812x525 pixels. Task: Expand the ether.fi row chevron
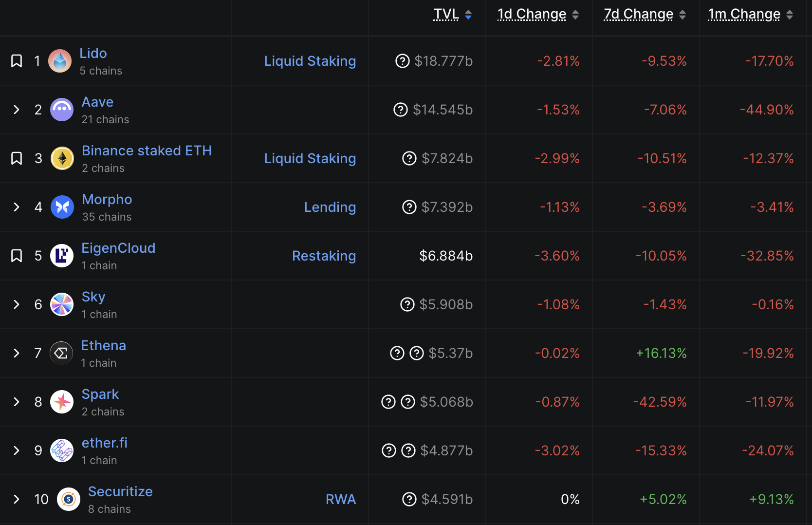(x=17, y=450)
